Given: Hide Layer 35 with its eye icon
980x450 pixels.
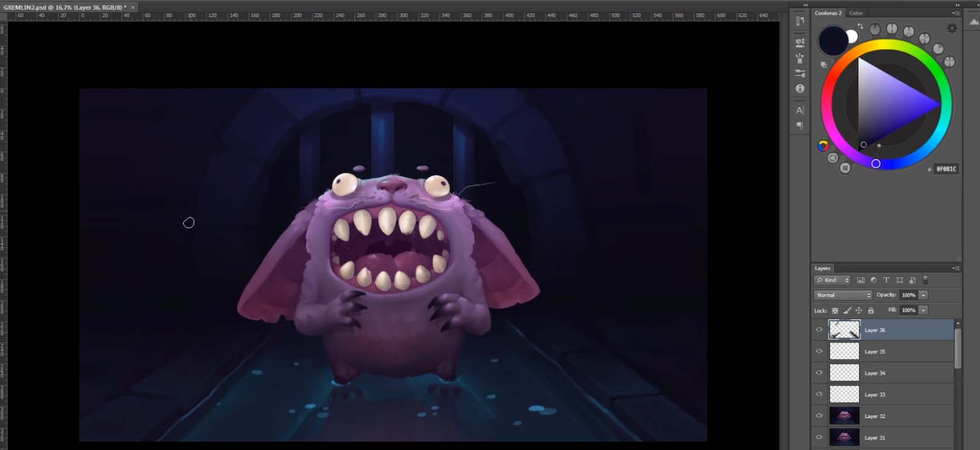Looking at the screenshot, I should [x=819, y=352].
